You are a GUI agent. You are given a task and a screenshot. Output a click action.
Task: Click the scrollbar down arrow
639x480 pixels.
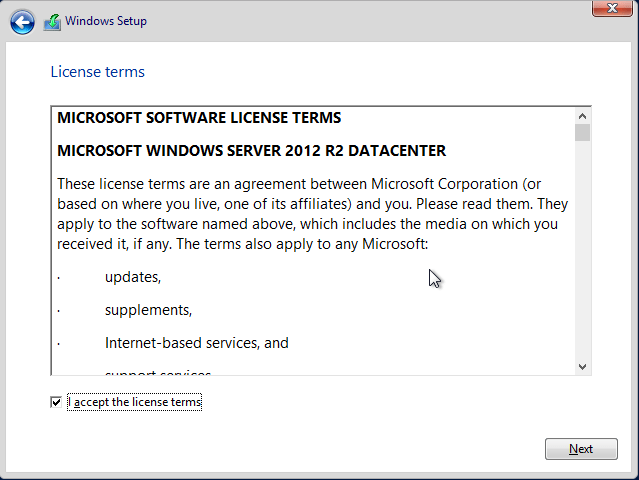(x=582, y=367)
